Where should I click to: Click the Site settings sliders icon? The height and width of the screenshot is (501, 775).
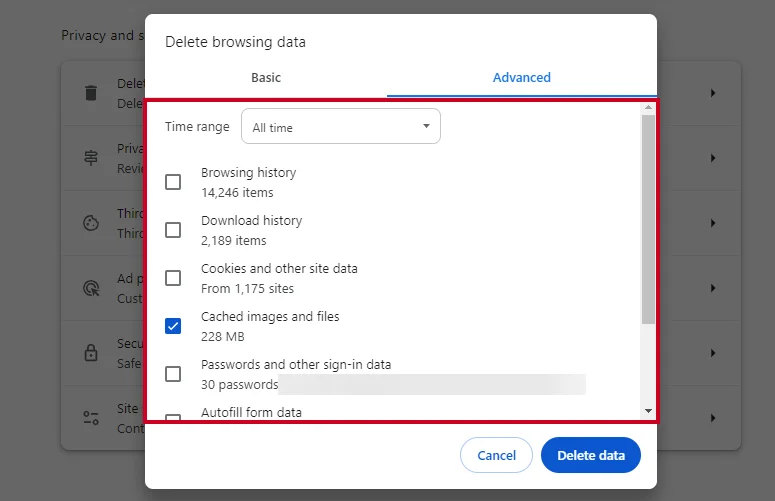coord(91,418)
